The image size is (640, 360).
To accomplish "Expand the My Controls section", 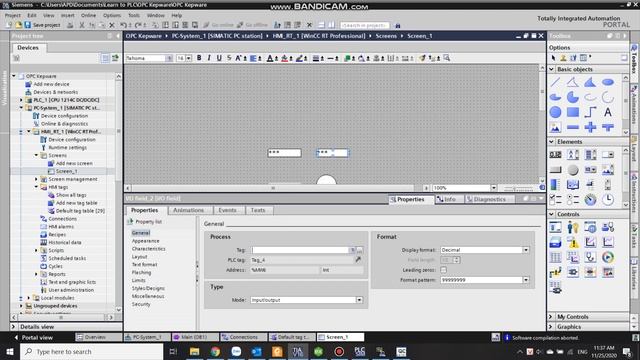I will (551, 317).
